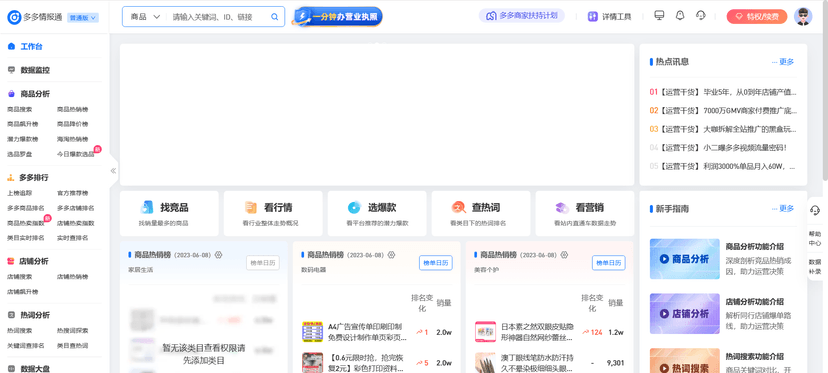The height and width of the screenshot is (373, 828).
Task: Open news item about 毕业5年
Action: tap(723, 92)
